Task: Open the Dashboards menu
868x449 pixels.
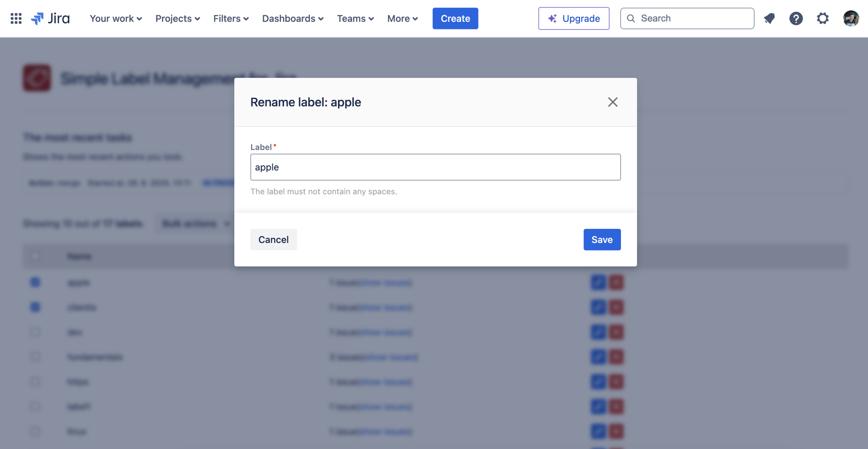Action: tap(293, 18)
